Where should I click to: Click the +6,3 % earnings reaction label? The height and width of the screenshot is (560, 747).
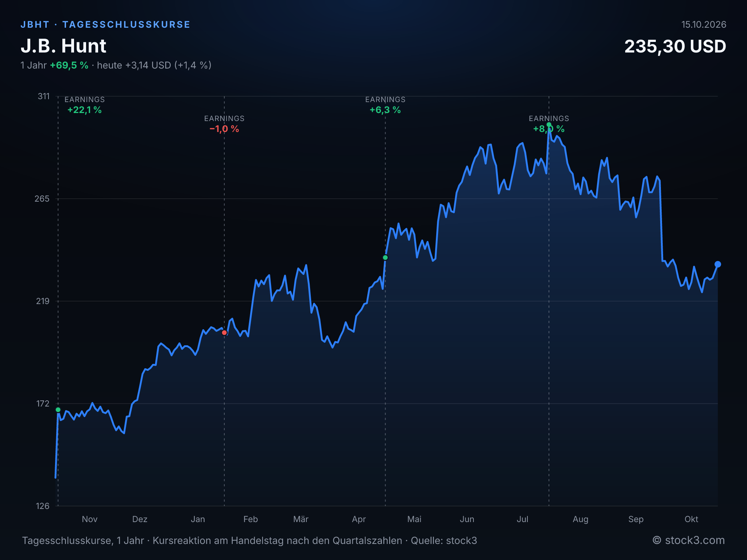[x=385, y=110]
